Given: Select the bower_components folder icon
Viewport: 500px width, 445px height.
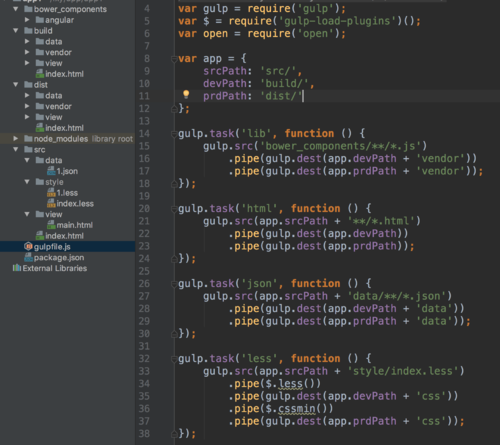Looking at the screenshot, I should coord(28,9).
